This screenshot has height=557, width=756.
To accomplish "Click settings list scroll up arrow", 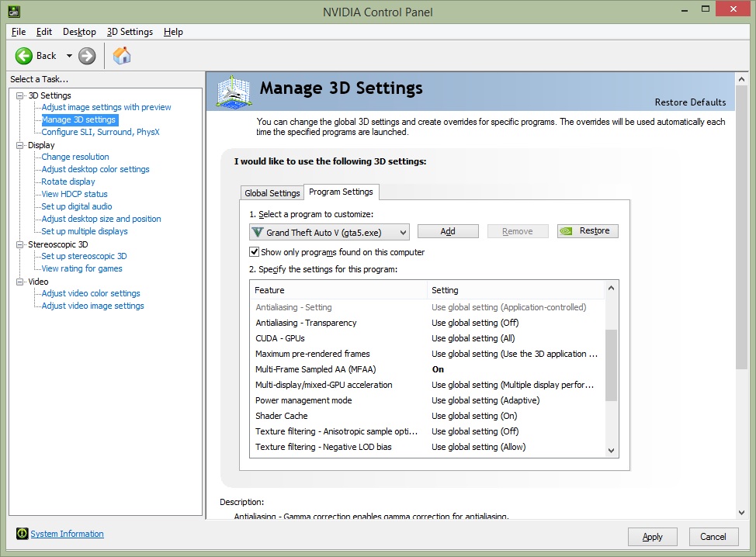I will coord(612,288).
